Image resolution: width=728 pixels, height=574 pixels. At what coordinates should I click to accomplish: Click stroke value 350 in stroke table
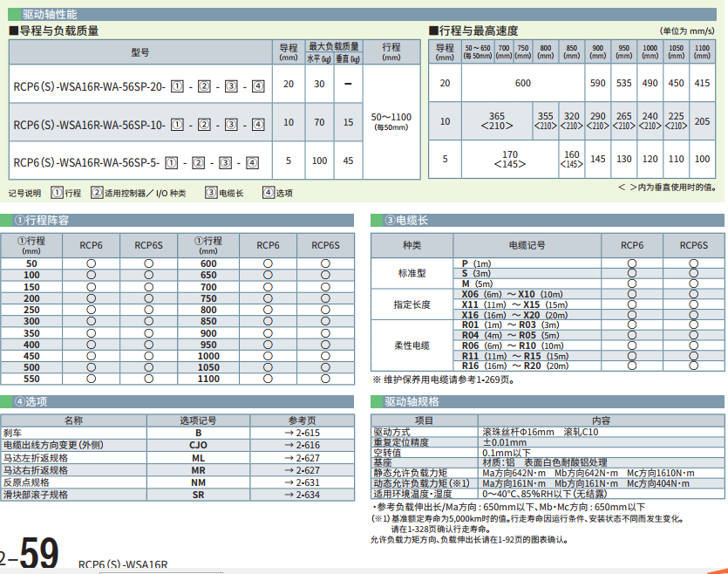point(31,333)
